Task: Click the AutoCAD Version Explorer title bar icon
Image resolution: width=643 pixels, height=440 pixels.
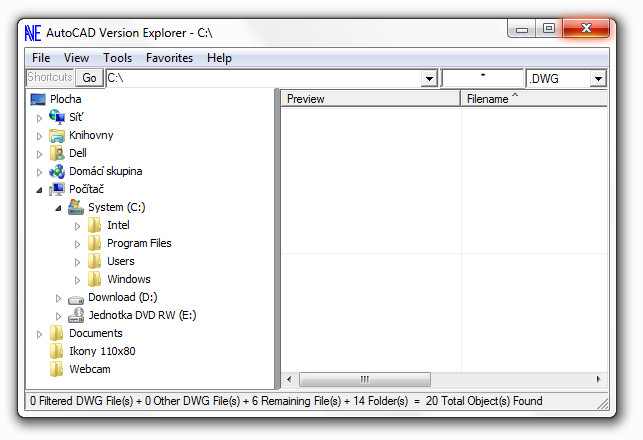Action: (33, 33)
